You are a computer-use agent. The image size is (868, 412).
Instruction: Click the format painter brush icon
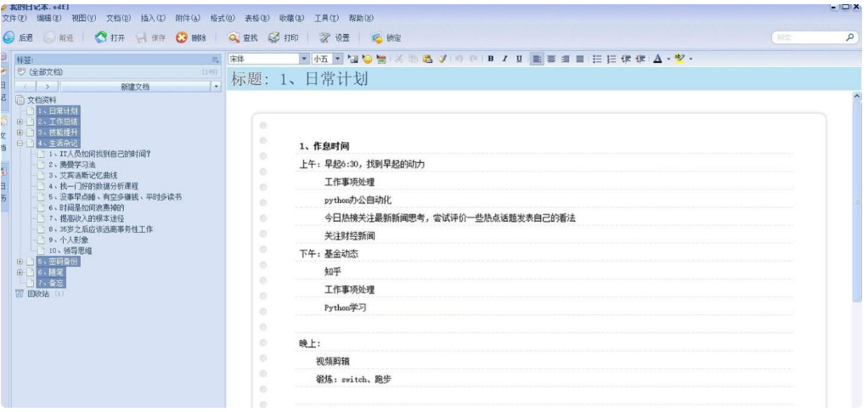[442, 59]
